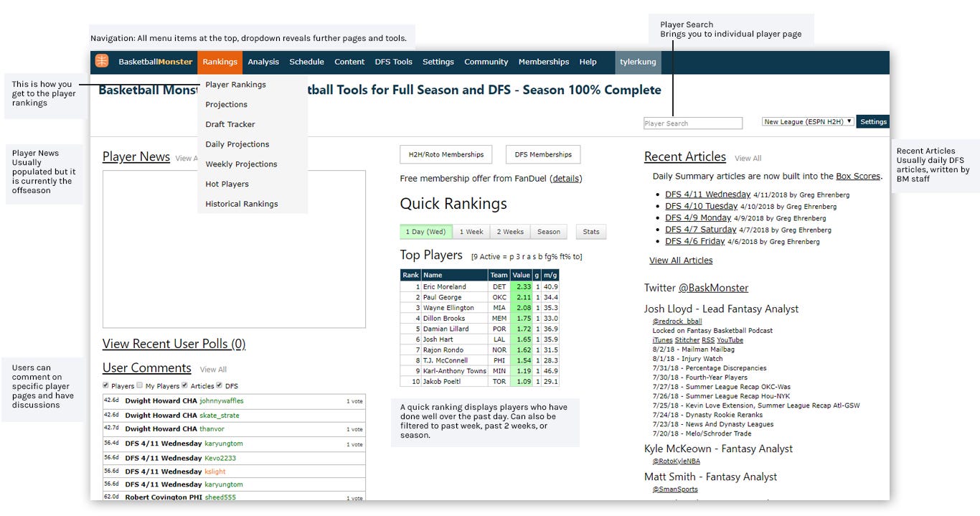
Task: Click the BasketballMonster basketball logo icon
Action: click(x=102, y=61)
